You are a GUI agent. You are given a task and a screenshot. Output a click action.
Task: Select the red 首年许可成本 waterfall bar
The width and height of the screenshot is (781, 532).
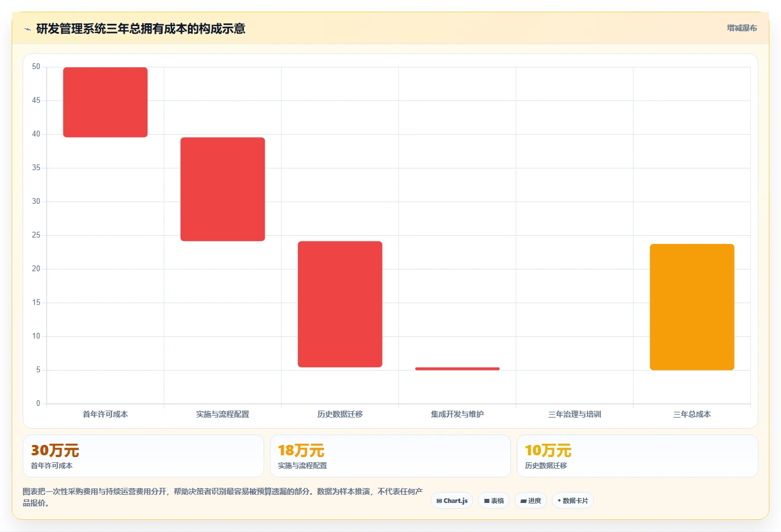[x=105, y=102]
